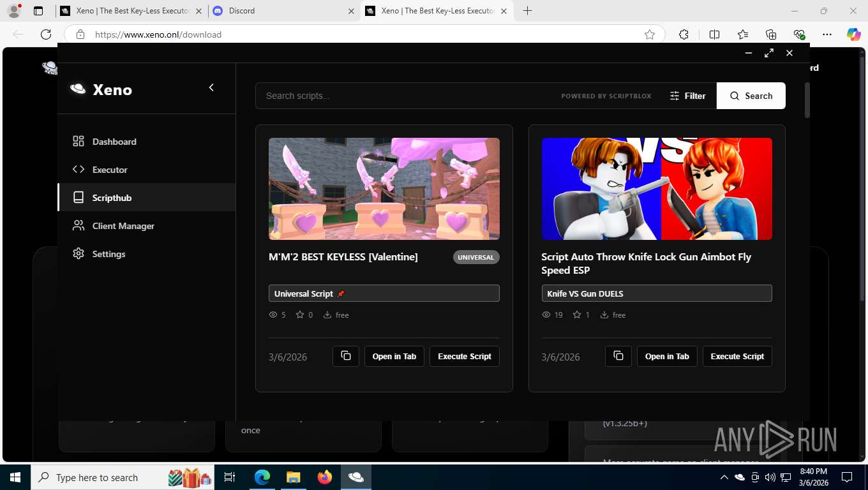Open a new browser tab

527,11
